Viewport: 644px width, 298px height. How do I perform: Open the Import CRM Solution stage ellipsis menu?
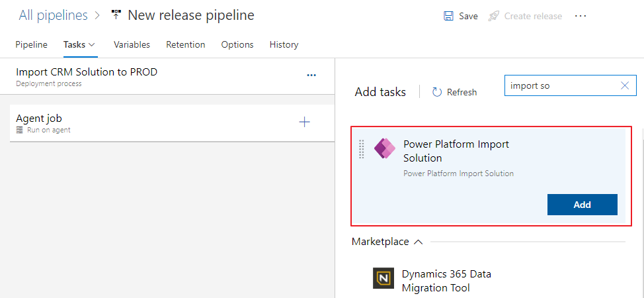(x=311, y=75)
